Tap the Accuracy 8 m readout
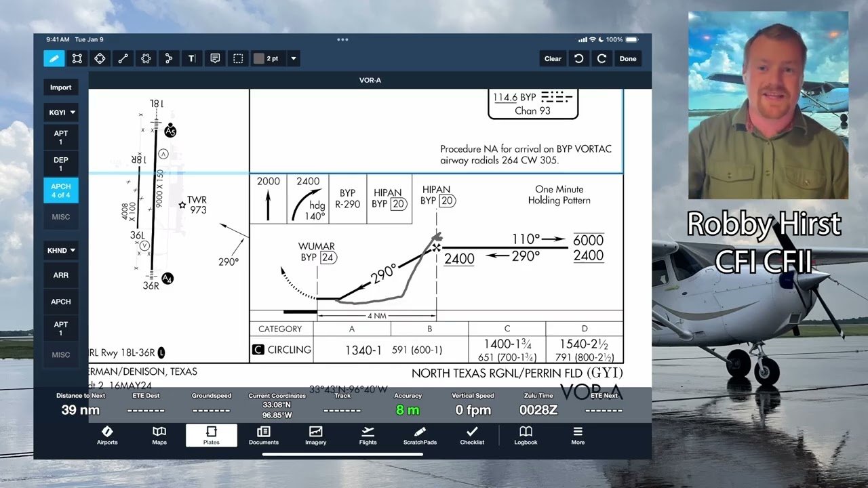This screenshot has width=868, height=488. (408, 405)
